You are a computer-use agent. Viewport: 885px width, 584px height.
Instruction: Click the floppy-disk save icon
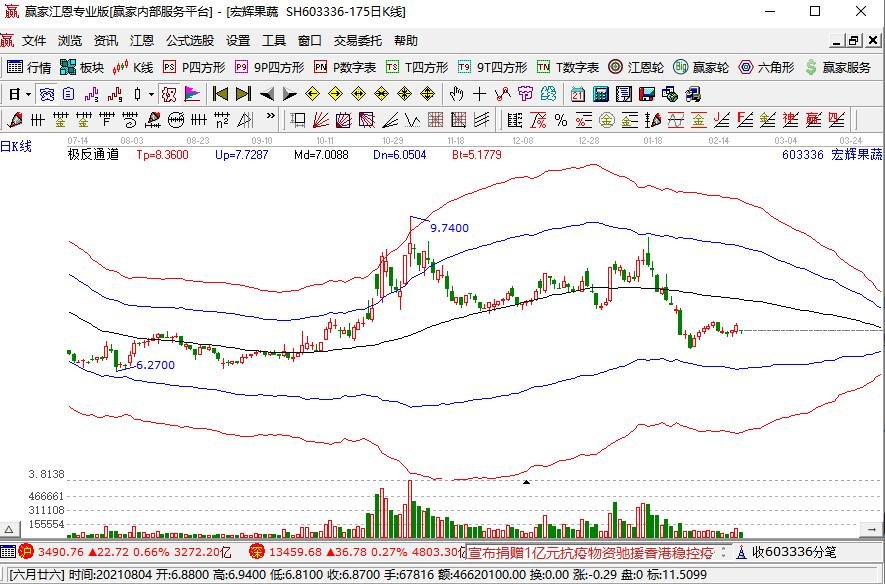coord(647,94)
